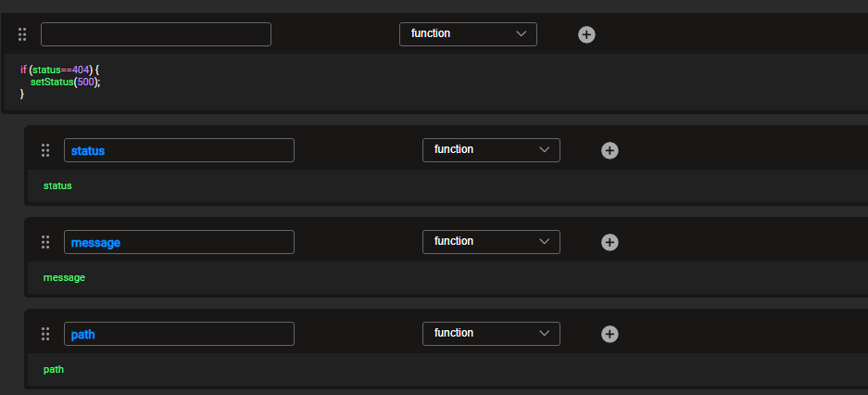Image resolution: width=868 pixels, height=395 pixels.
Task: Click the drag handle beside the message field
Action: 45,242
